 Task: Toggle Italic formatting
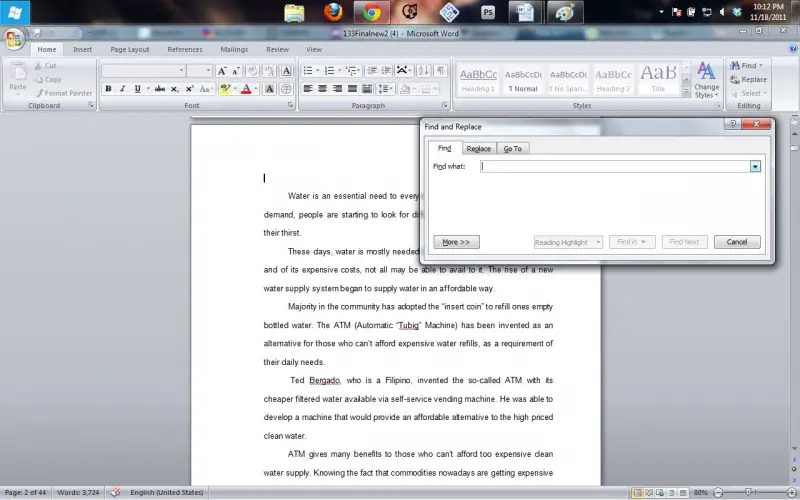122,89
